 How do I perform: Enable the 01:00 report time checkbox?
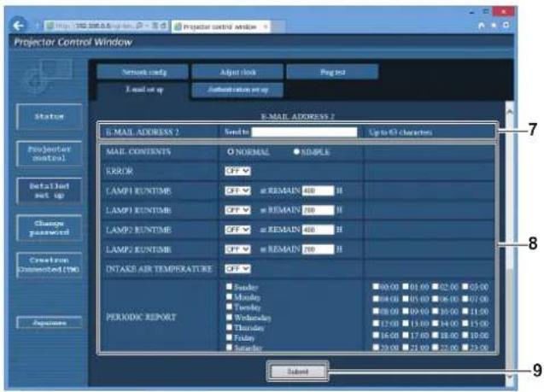click(x=406, y=287)
